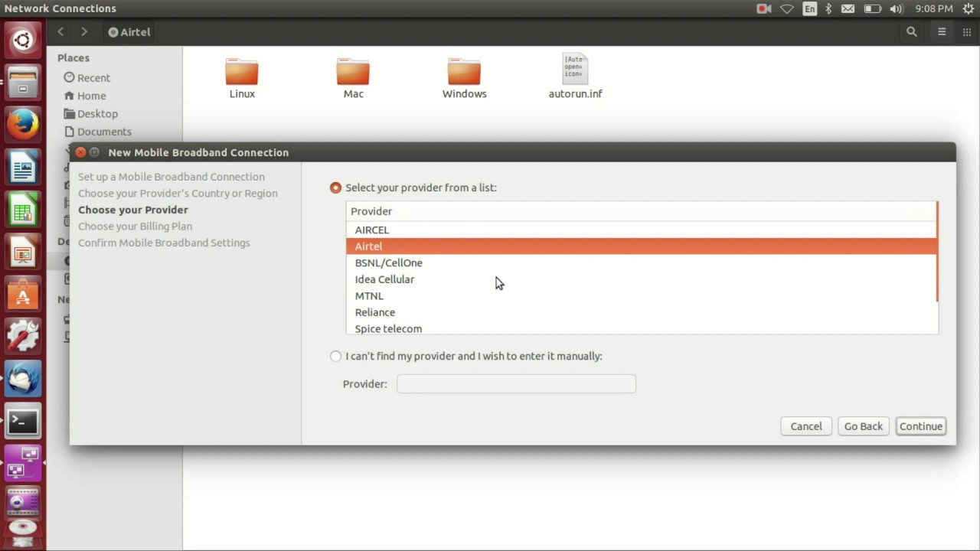
Task: Select AIRCEL in provider list
Action: (x=641, y=230)
